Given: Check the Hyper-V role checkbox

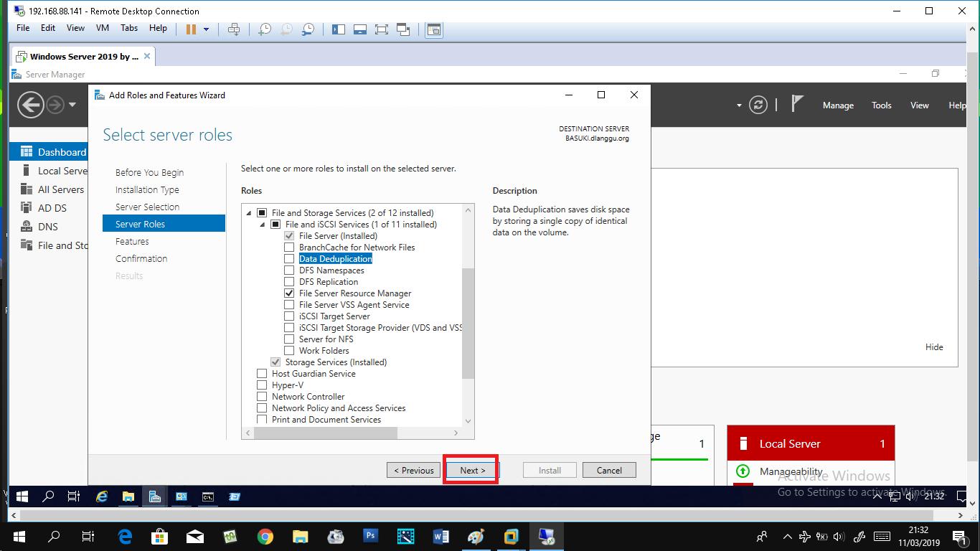Looking at the screenshot, I should click(x=262, y=385).
